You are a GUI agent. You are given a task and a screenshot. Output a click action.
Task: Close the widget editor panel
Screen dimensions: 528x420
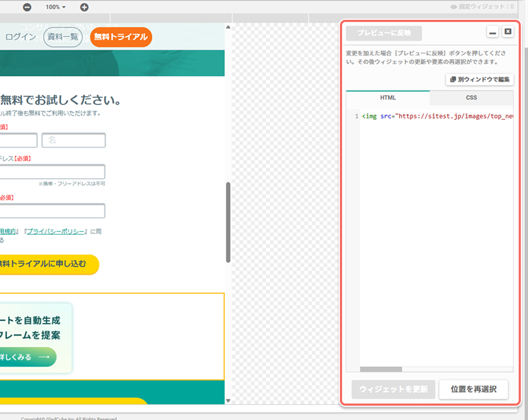pos(508,32)
